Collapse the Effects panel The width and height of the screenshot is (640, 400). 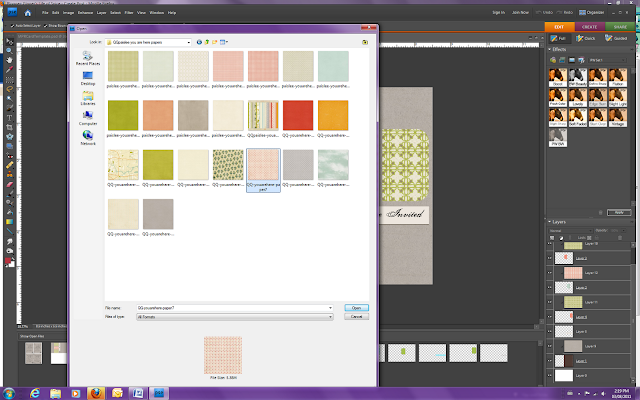550,49
